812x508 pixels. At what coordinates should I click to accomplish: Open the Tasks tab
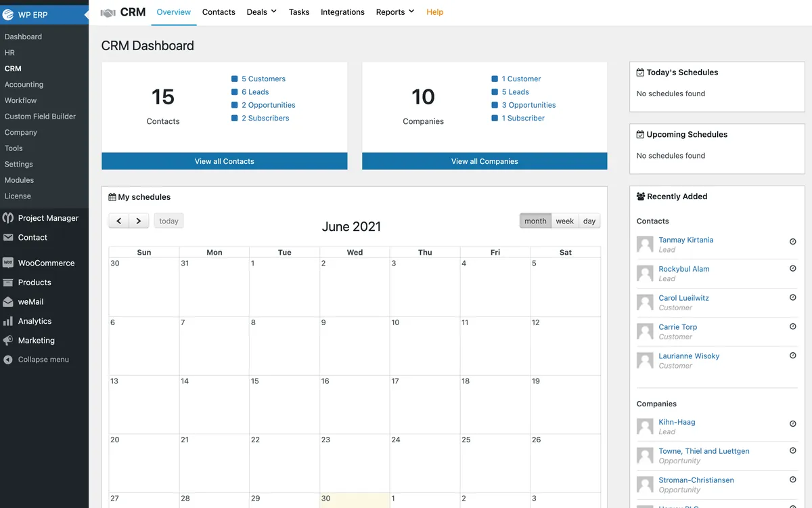[x=299, y=12]
